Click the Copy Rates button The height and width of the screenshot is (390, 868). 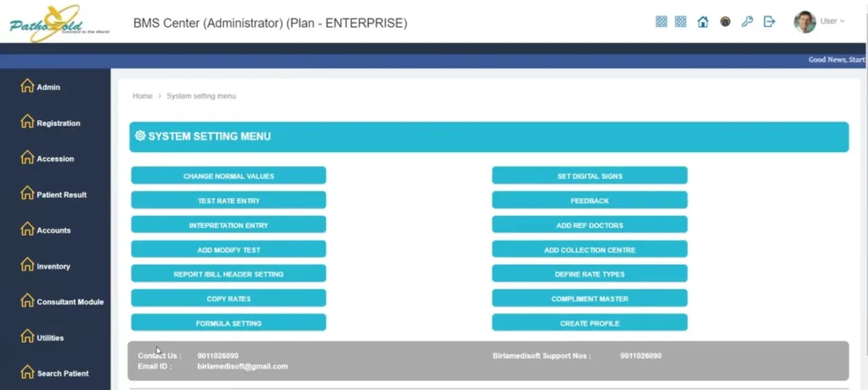pos(229,298)
